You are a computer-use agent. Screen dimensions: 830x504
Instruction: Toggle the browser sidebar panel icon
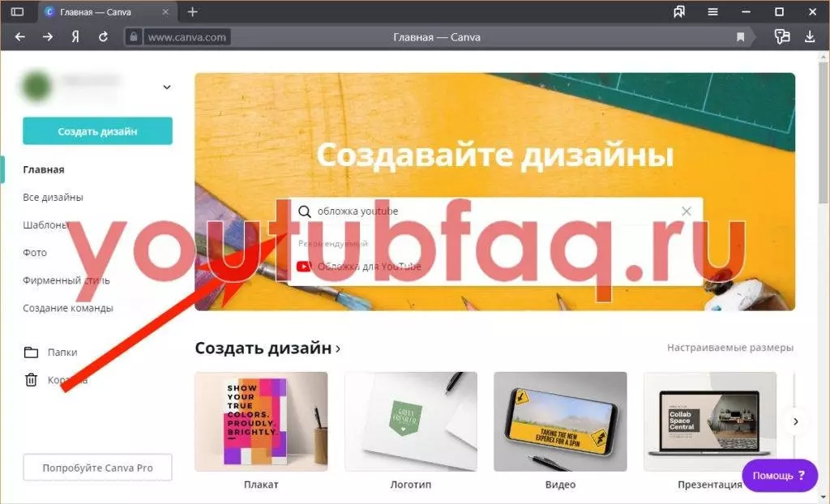(18, 11)
